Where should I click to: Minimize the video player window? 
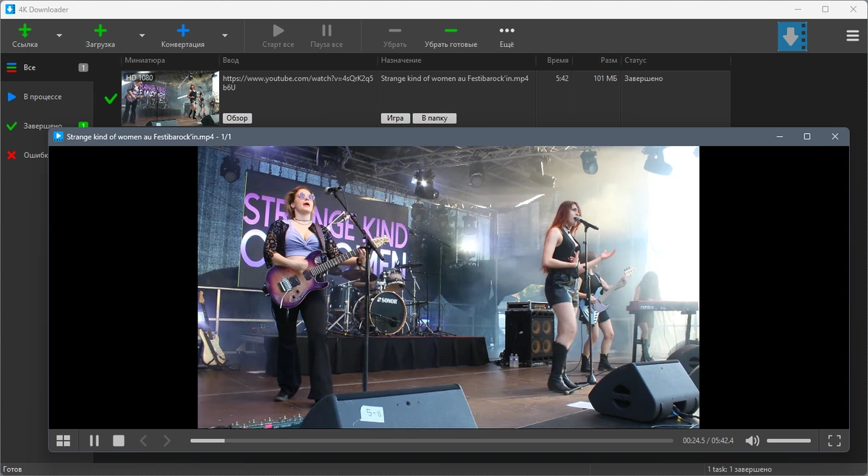(780, 136)
